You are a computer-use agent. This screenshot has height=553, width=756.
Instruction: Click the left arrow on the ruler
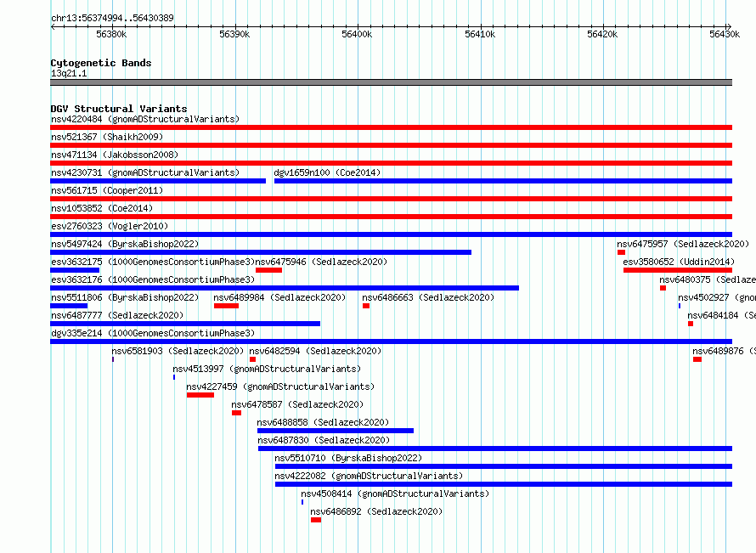click(53, 27)
